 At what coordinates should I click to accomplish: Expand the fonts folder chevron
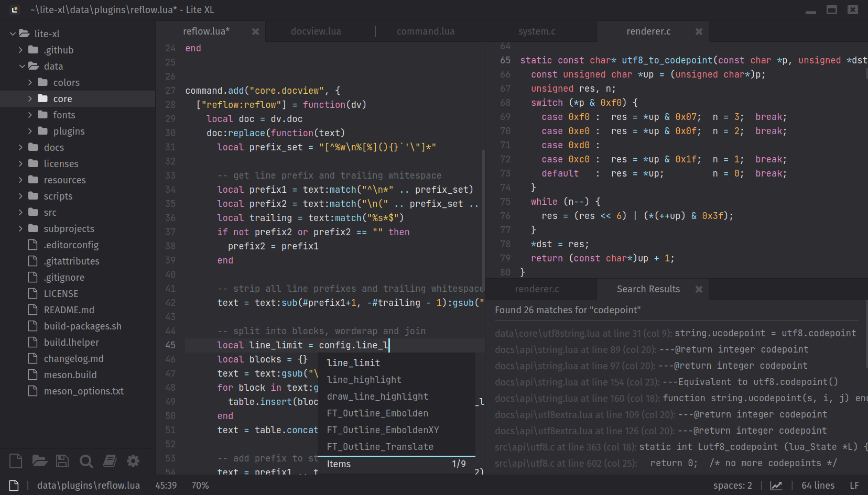(30, 115)
